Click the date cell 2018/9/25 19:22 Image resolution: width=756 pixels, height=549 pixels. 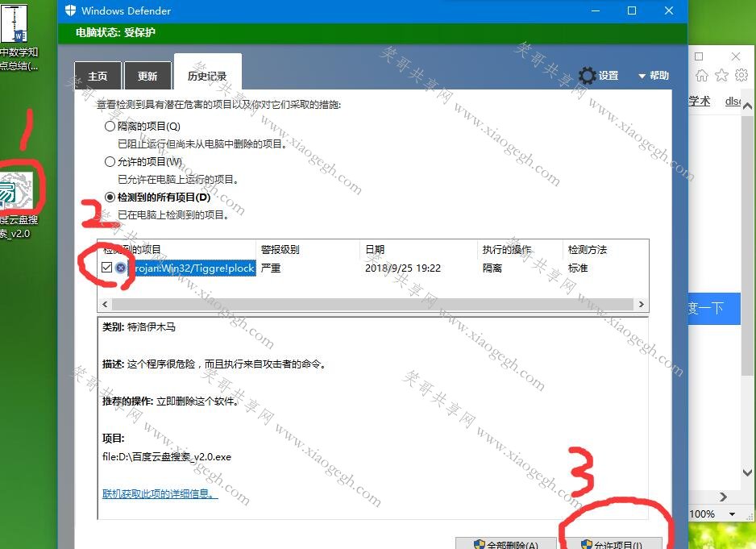(403, 268)
